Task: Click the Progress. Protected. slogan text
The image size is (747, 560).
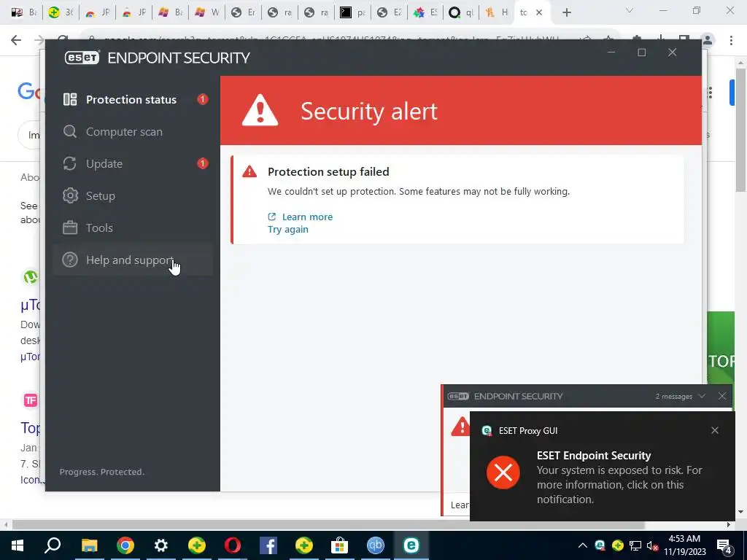Action: coord(102,472)
